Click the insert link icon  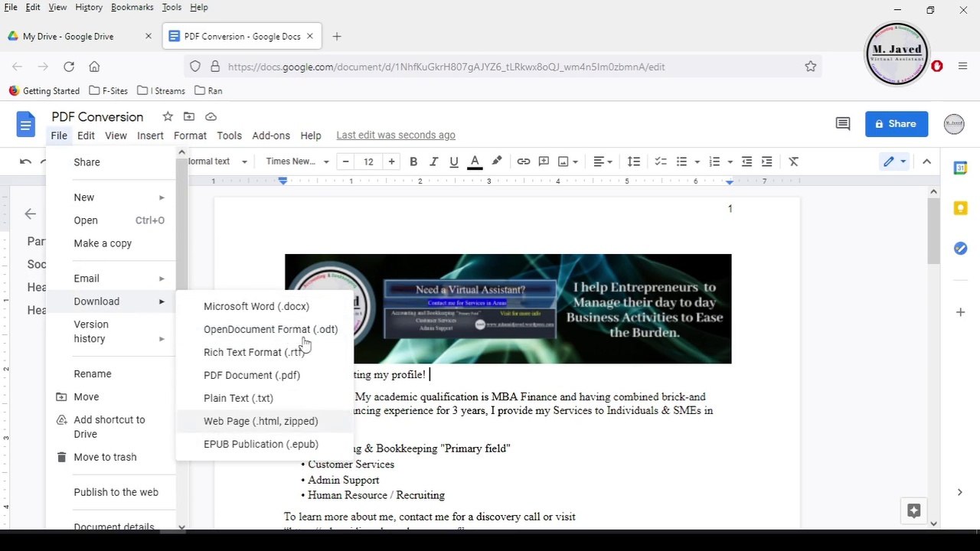[x=524, y=161]
